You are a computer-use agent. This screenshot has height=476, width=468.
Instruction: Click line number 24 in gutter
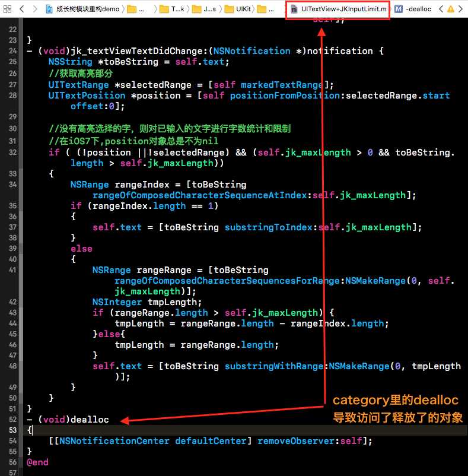pos(12,50)
